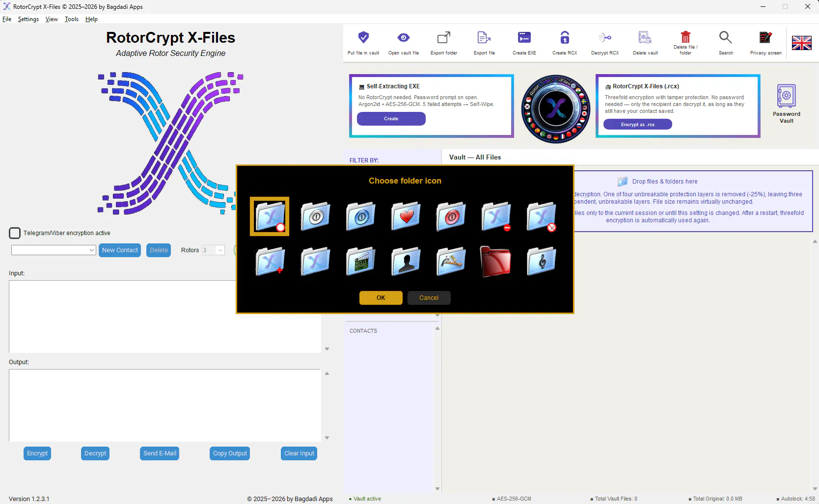
Task: Choose the folder icon with movie clapperboard
Action: point(360,261)
